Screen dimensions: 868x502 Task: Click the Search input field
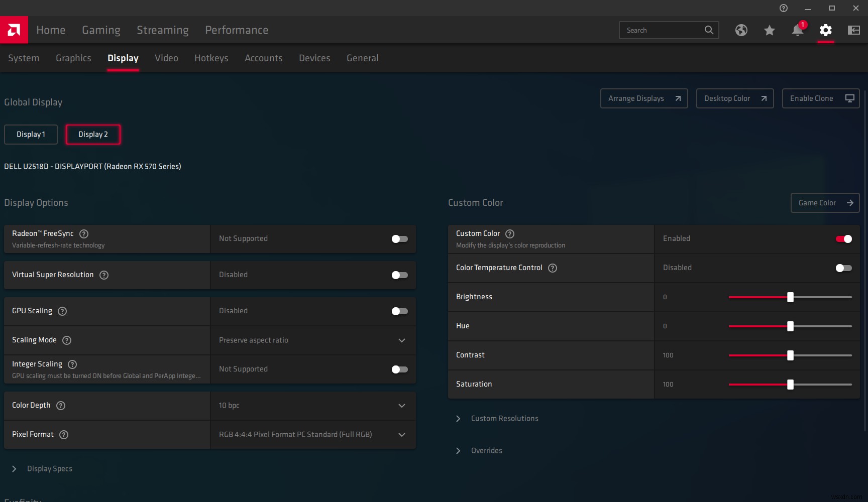662,30
